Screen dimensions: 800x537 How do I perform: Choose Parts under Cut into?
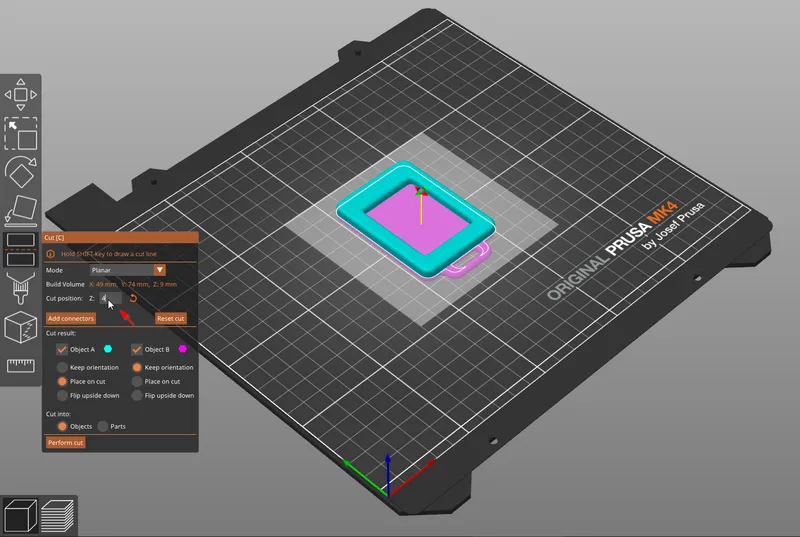pos(103,426)
